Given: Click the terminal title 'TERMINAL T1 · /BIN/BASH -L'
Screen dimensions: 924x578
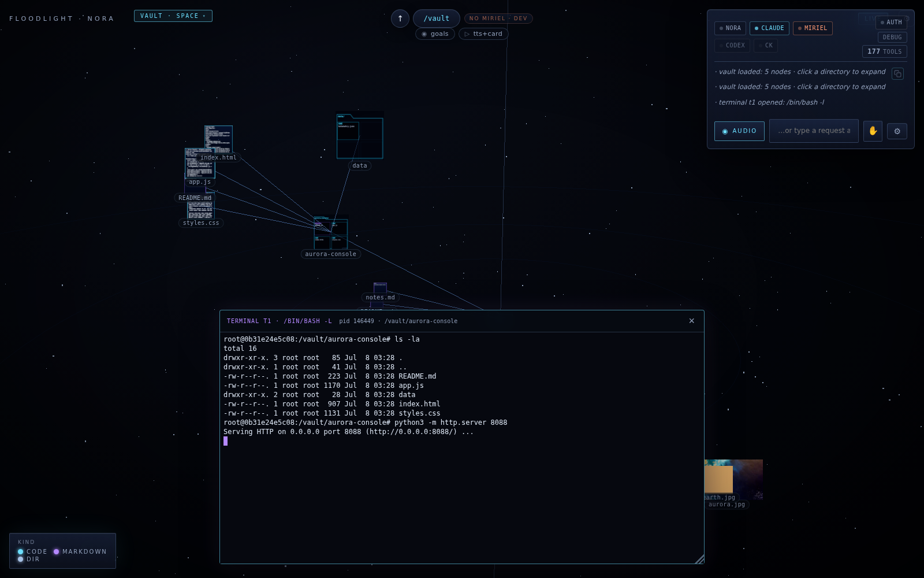Looking at the screenshot, I should 280,321.
